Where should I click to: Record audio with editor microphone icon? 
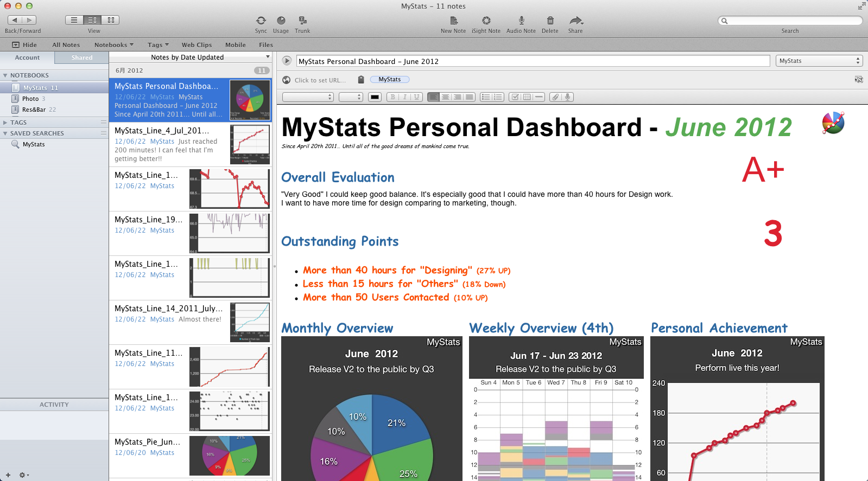point(568,97)
